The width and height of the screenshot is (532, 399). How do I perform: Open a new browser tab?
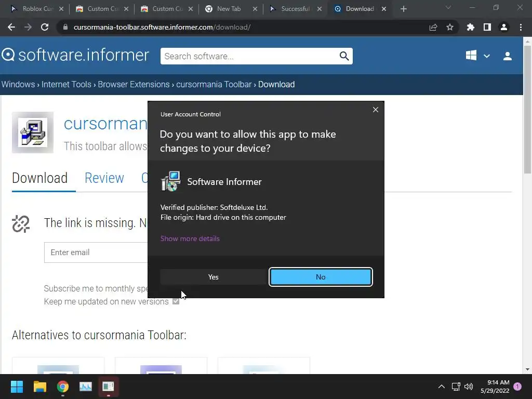point(403,9)
